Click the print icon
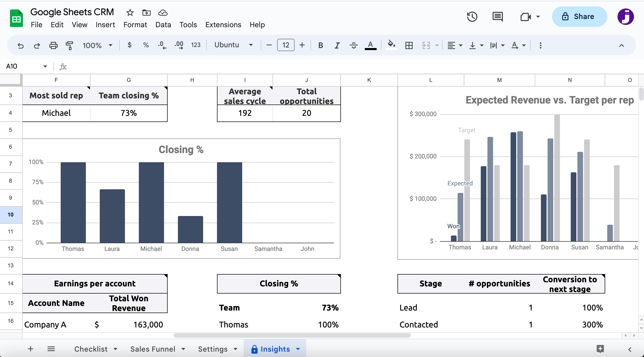Viewport: 644px width, 357px height. tap(53, 45)
